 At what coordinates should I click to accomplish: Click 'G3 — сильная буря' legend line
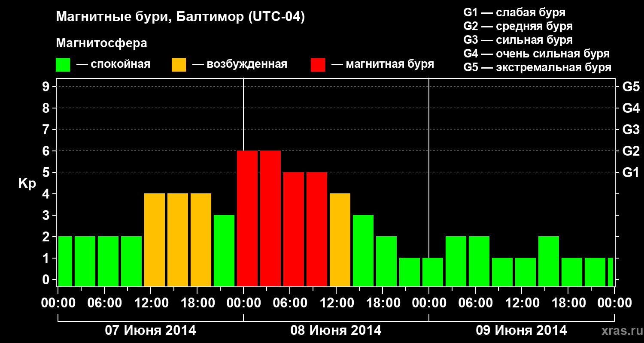pos(518,40)
